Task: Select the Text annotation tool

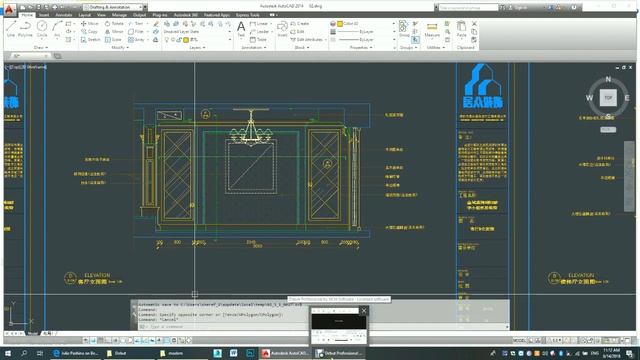Action: pyautogui.click(x=241, y=29)
